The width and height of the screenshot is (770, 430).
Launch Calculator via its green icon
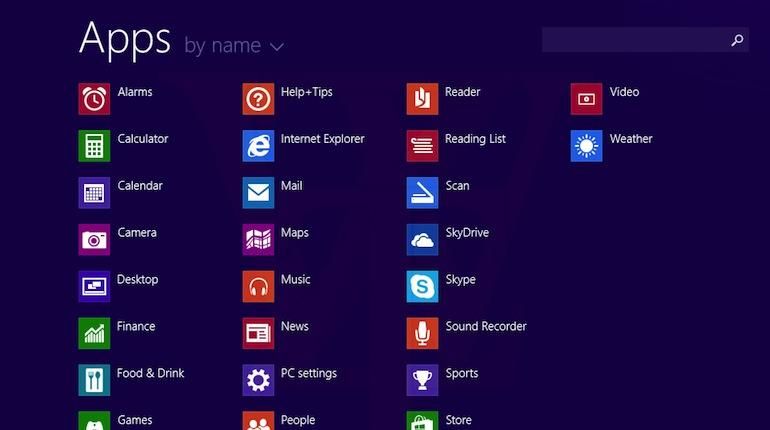coord(94,146)
